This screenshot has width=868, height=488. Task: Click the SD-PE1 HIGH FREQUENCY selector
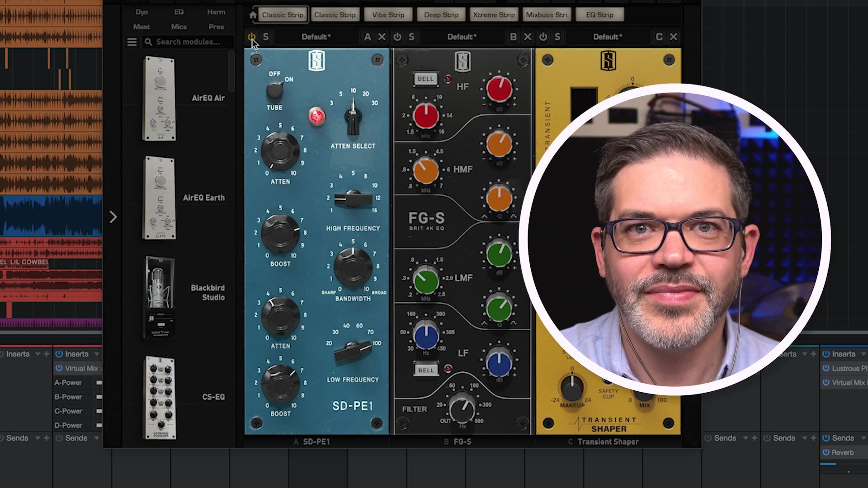(x=353, y=199)
